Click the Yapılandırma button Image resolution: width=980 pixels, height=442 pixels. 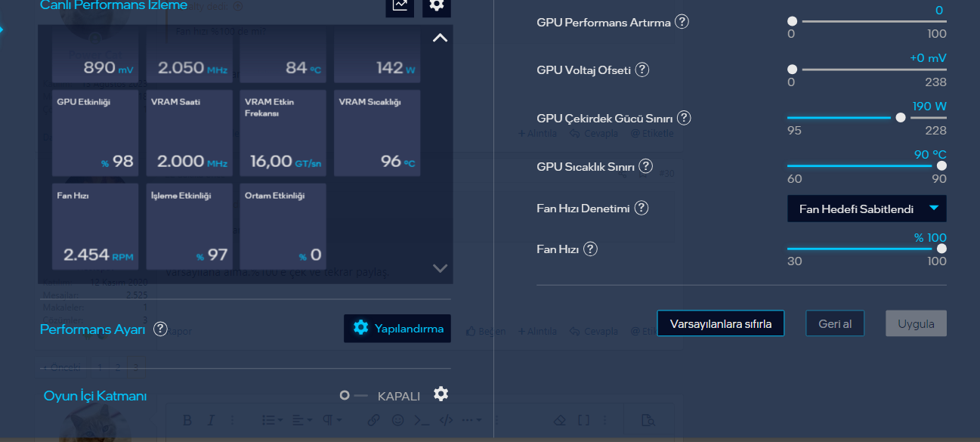pyautogui.click(x=397, y=329)
